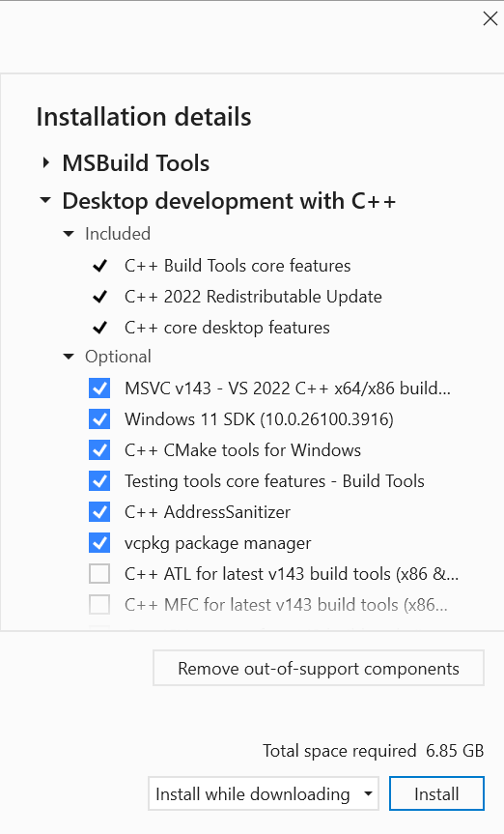Open the Install while downloading dropdown
504x834 pixels.
pyautogui.click(x=264, y=793)
